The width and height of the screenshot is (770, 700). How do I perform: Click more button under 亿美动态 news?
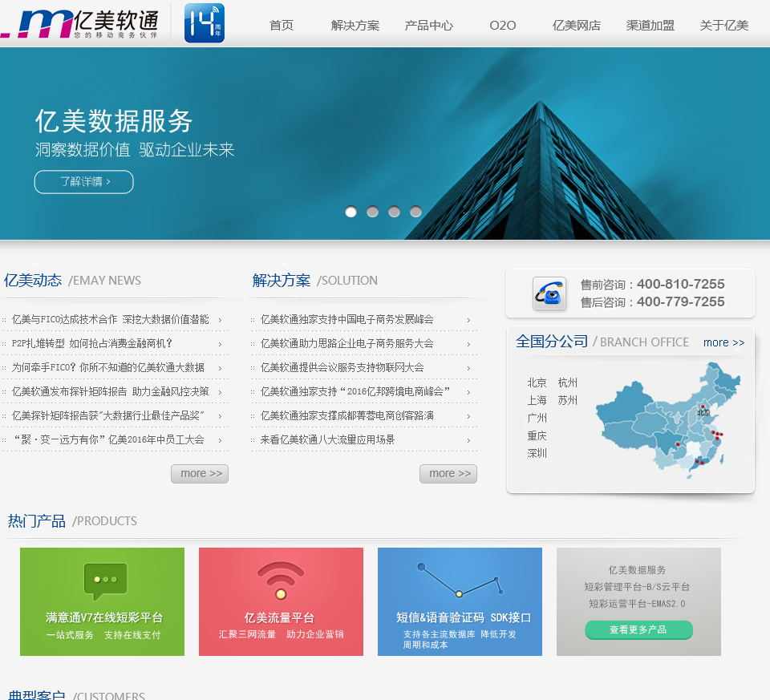pyautogui.click(x=200, y=474)
